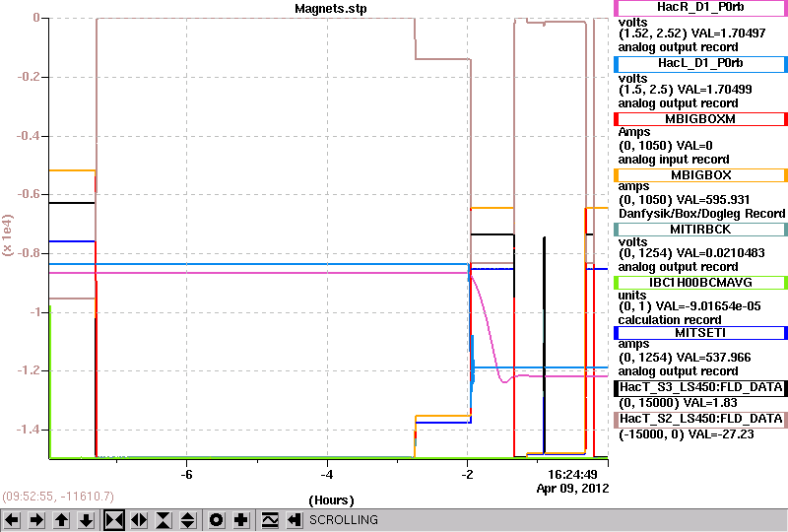Click the circle icon in the toolbar
788x532 pixels.
pos(217,520)
